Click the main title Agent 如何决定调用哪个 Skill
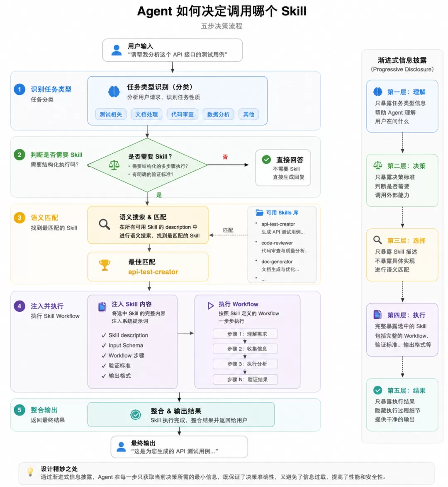 pyautogui.click(x=222, y=11)
